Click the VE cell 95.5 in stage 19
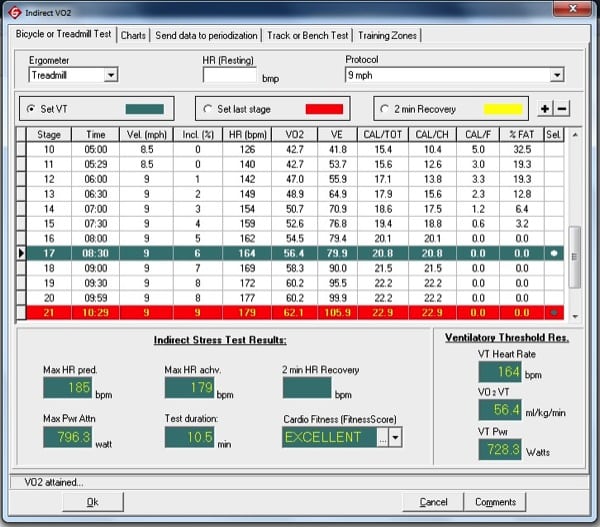 click(337, 283)
